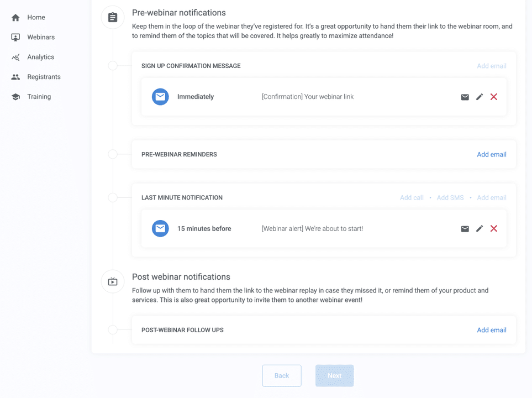Open the Webinars section from sidebar
532x398 pixels.
pyautogui.click(x=16, y=37)
